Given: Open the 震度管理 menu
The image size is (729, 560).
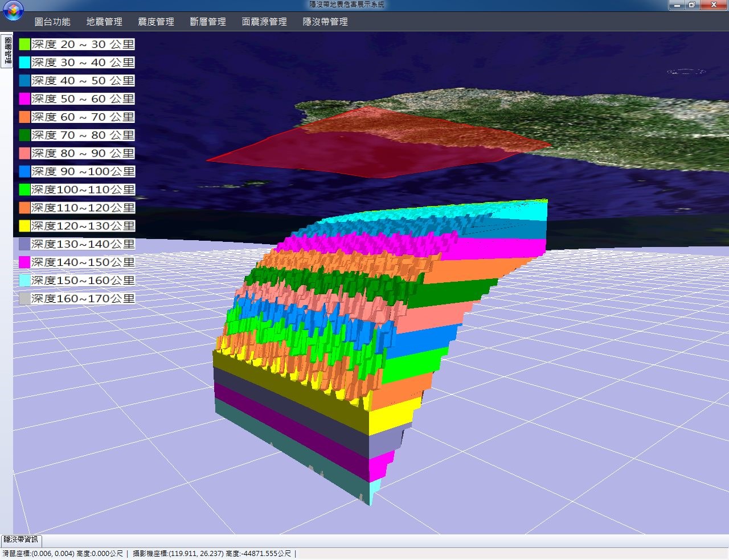Looking at the screenshot, I should [156, 22].
